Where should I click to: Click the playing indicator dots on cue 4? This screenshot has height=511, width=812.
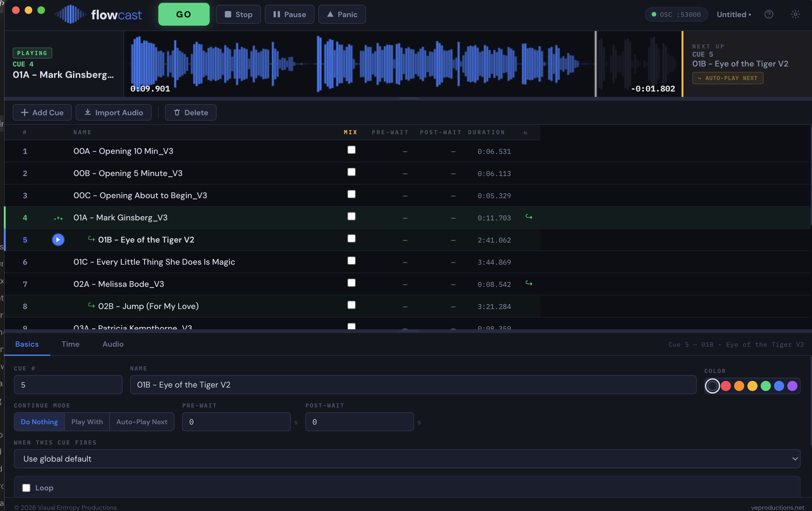[x=58, y=218]
